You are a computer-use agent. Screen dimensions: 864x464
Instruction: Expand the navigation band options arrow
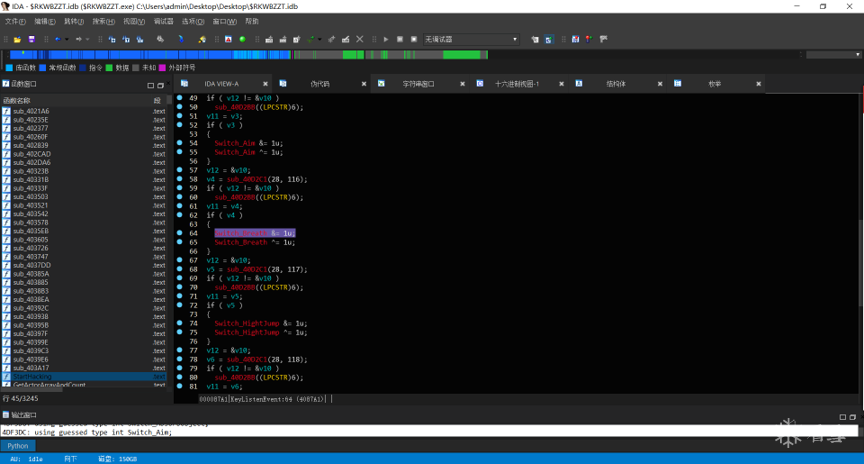pos(858,55)
